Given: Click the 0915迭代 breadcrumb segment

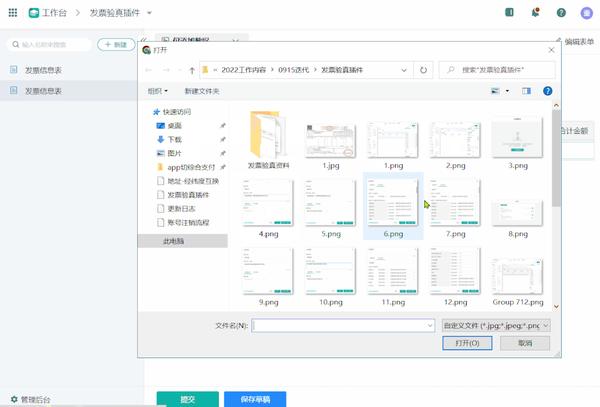Looking at the screenshot, I should coord(293,70).
